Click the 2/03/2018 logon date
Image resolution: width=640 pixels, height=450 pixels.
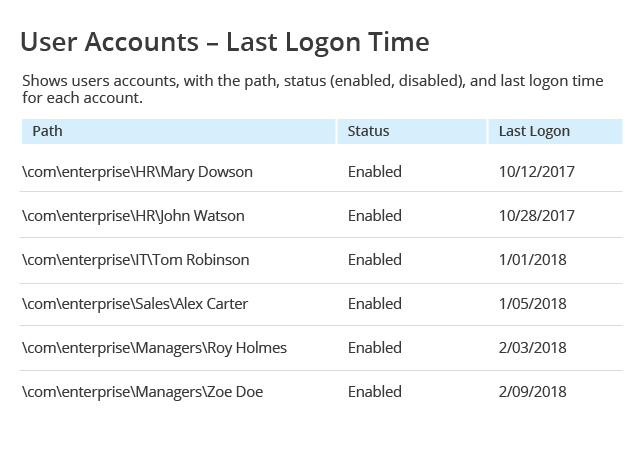coord(533,348)
